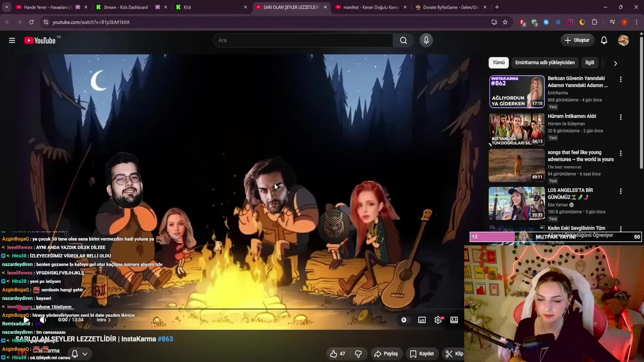This screenshot has width=644, height=362.
Task: Close the Kick browser tab
Action: pos(246,7)
